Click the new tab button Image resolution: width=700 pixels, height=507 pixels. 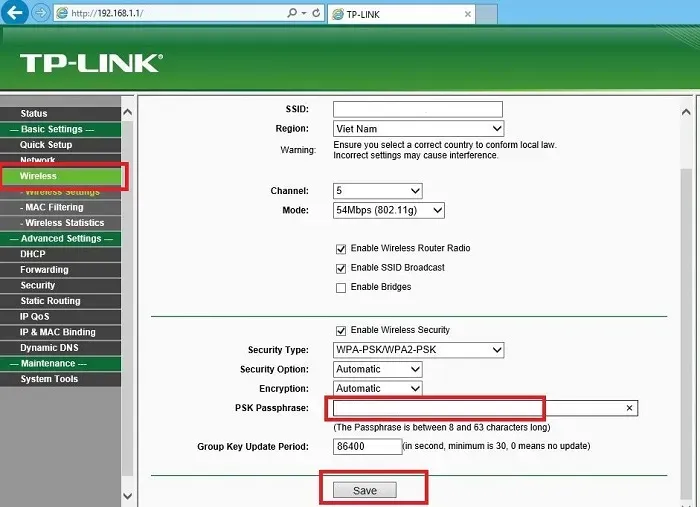[487, 14]
